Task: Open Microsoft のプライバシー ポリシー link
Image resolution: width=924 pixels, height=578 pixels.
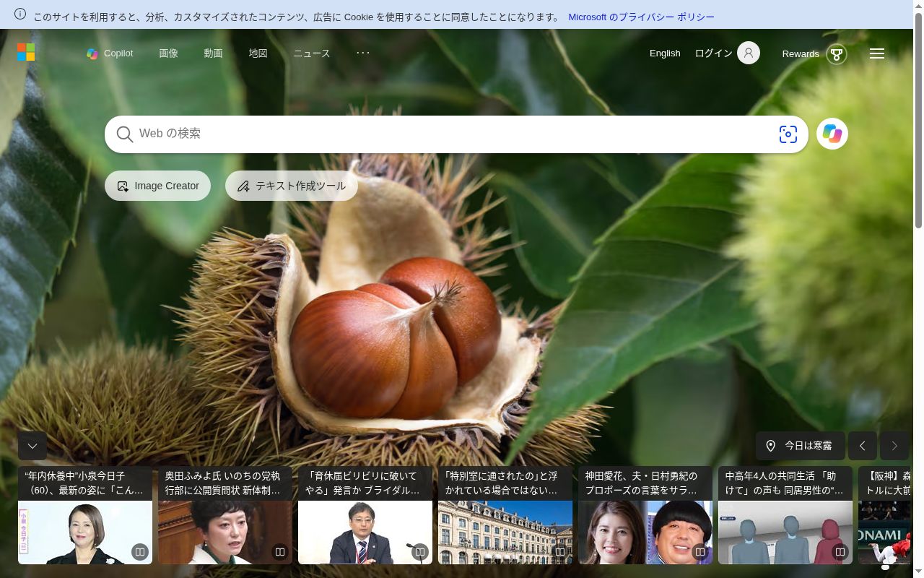Action: point(641,17)
